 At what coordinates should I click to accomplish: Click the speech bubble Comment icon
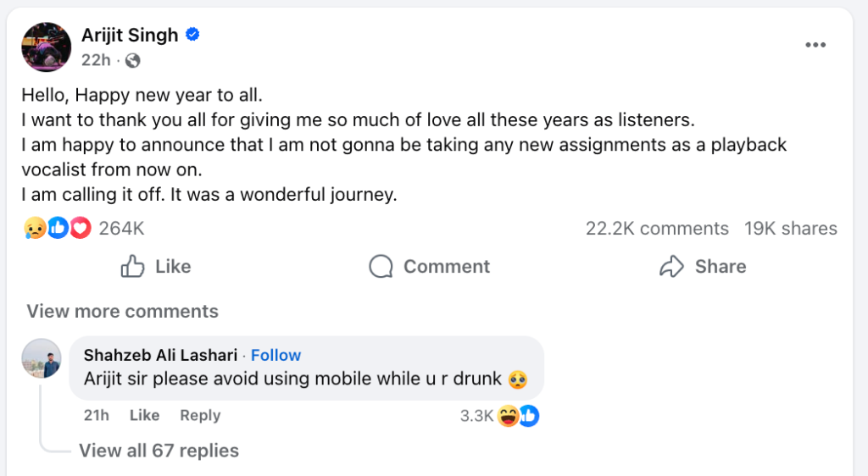pos(381,266)
